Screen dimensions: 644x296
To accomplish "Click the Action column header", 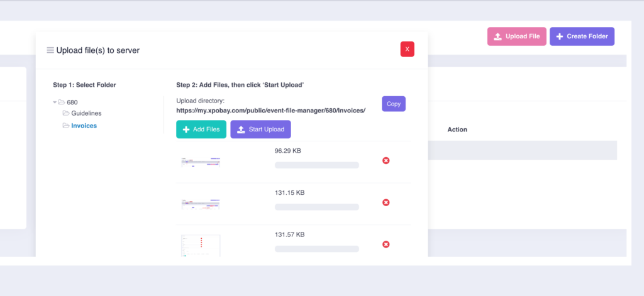I will click(x=457, y=129).
